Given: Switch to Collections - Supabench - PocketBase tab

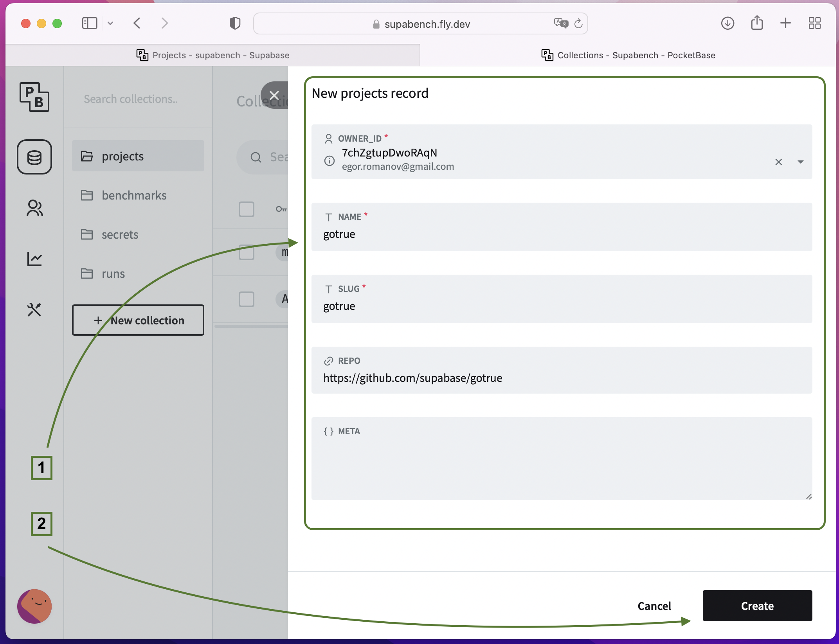Looking at the screenshot, I should 628,55.
